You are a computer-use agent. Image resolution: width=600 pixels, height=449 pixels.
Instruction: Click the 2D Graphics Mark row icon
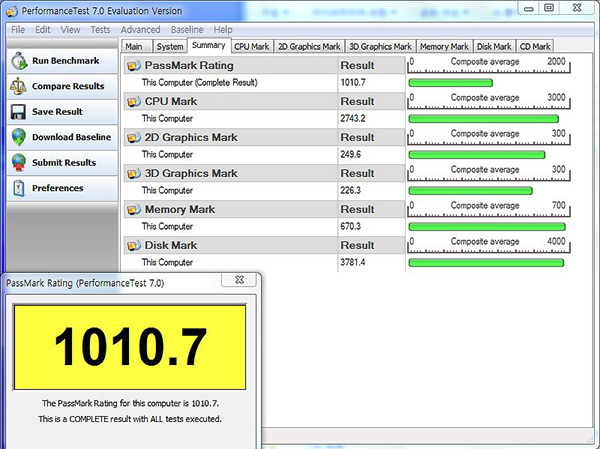[x=134, y=137]
